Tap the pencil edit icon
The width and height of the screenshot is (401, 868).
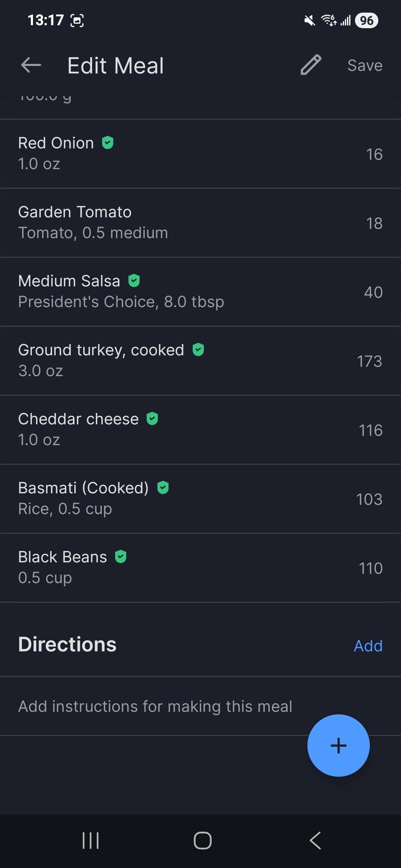click(x=311, y=65)
